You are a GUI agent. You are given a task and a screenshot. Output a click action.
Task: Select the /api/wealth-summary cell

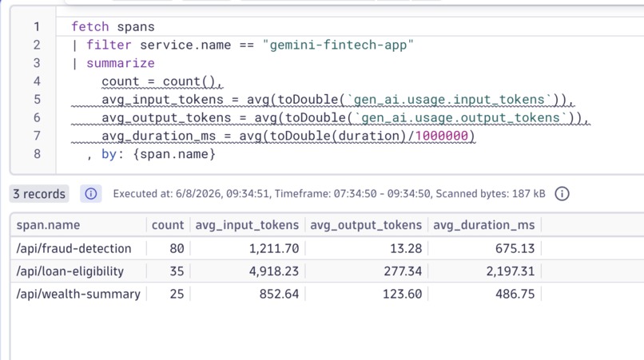[x=78, y=294]
